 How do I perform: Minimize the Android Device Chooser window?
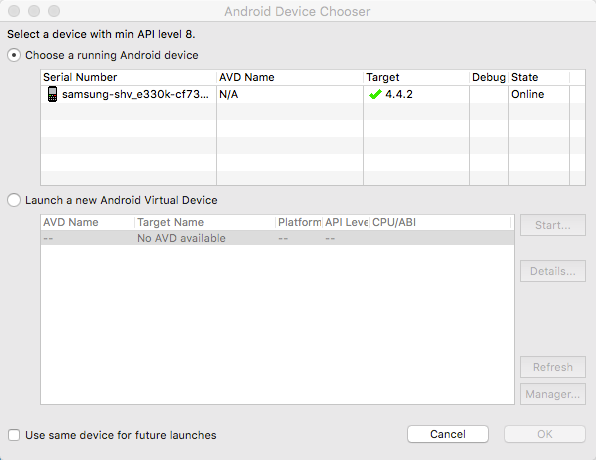pyautogui.click(x=34, y=11)
